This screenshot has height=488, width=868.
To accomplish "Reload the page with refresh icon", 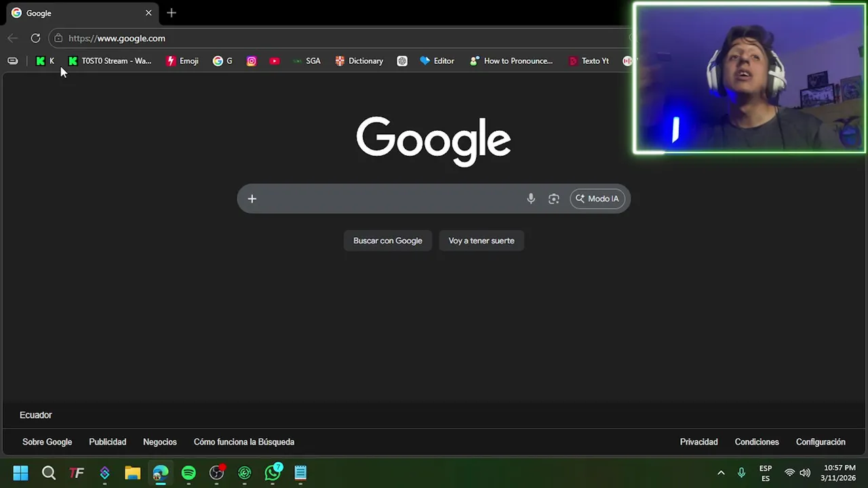I will [x=35, y=38].
